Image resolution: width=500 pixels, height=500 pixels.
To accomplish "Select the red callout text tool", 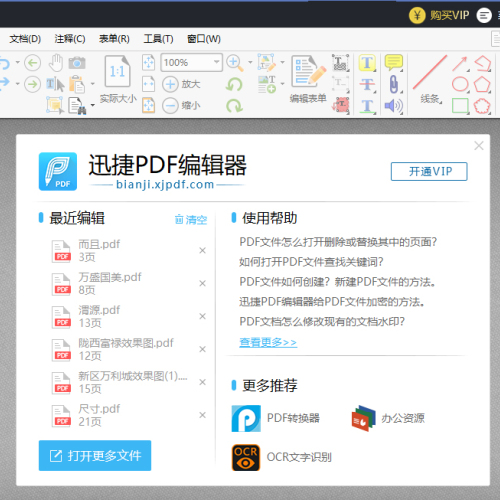I will pos(340,106).
